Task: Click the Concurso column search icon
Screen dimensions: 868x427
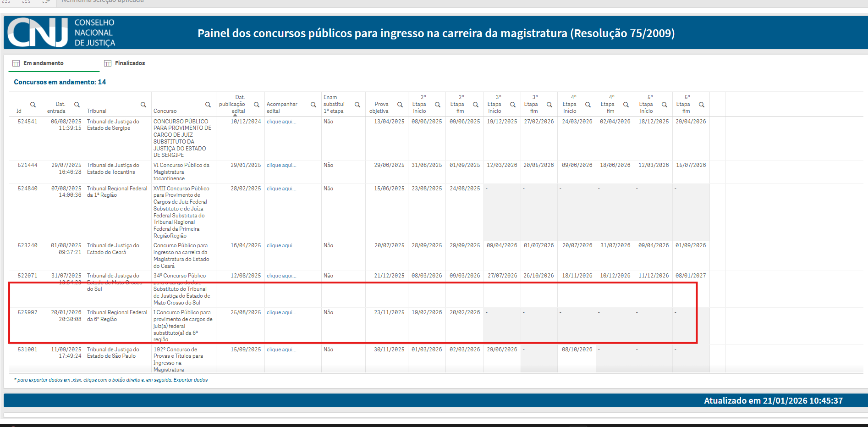Action: click(x=208, y=105)
